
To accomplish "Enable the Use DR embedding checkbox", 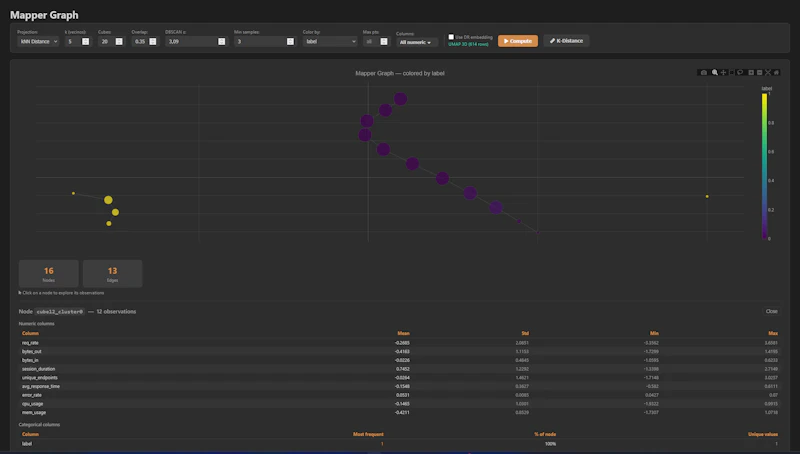I will click(451, 37).
